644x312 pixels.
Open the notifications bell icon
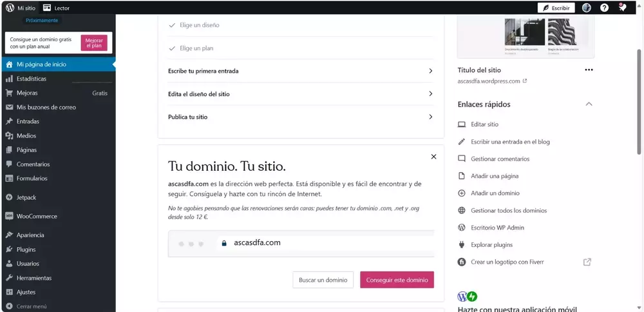point(622,7)
